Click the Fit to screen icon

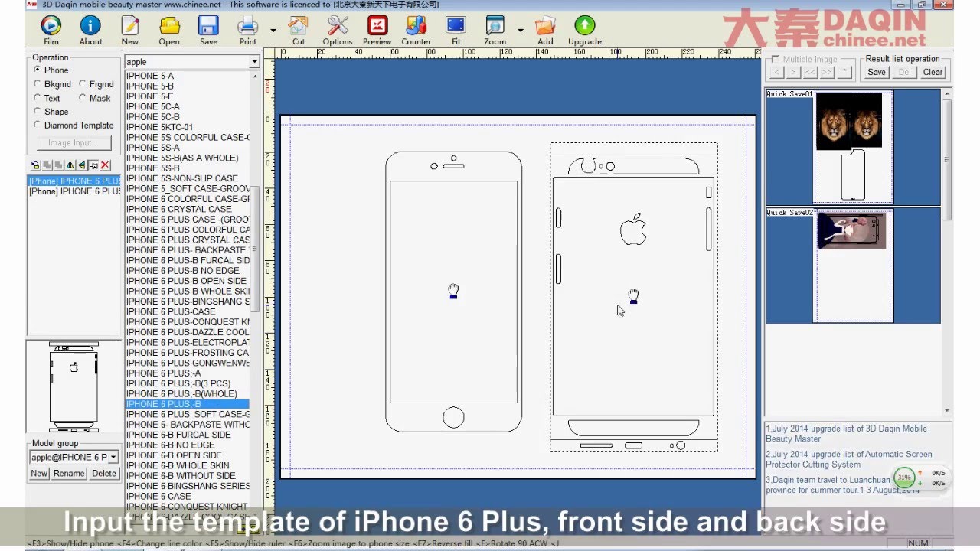click(x=456, y=31)
